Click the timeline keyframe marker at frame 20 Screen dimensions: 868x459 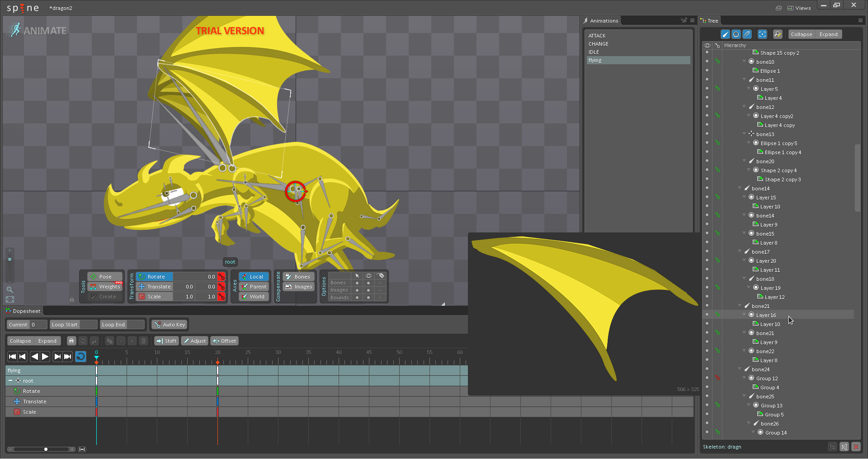[217, 363]
